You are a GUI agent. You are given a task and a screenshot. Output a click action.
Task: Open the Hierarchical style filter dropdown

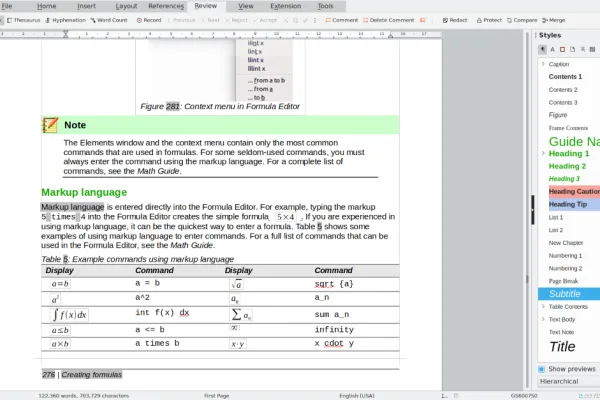click(x=569, y=381)
